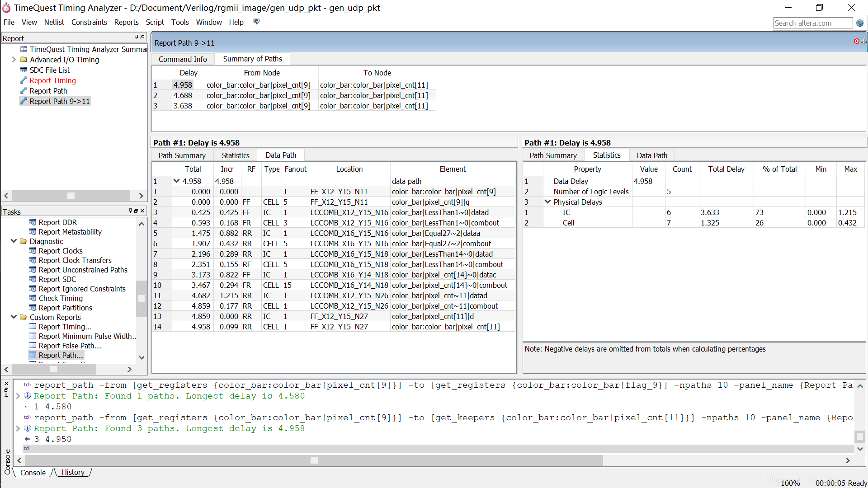Close the Console panel with its X icon

tap(6, 383)
